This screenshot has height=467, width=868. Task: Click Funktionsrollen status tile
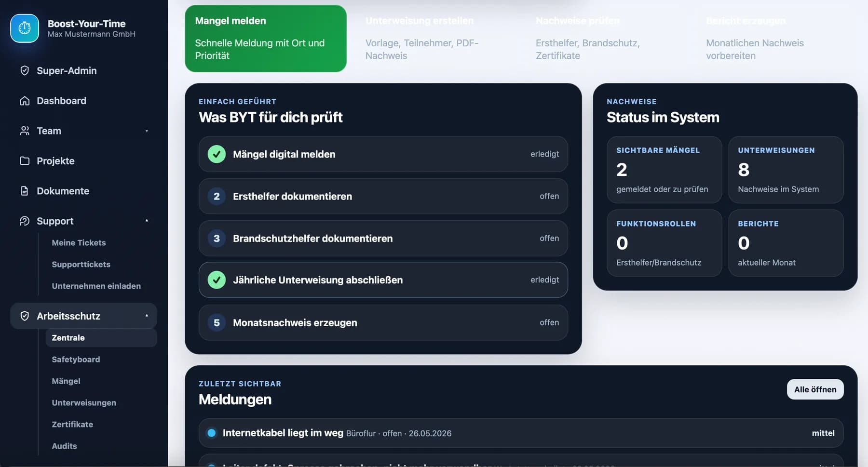tap(664, 243)
